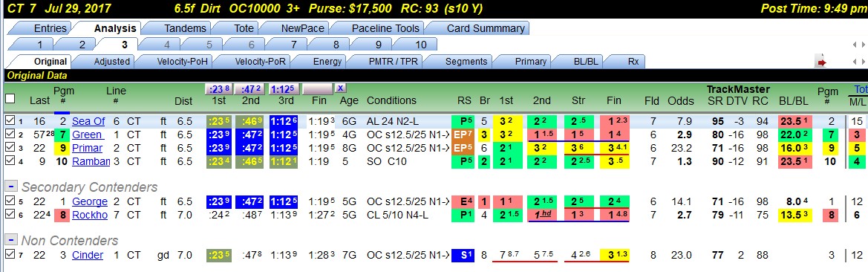Viewport: 868px width, 272px height.
Task: Uncheck the Primar row checkbox
Action: point(10,148)
